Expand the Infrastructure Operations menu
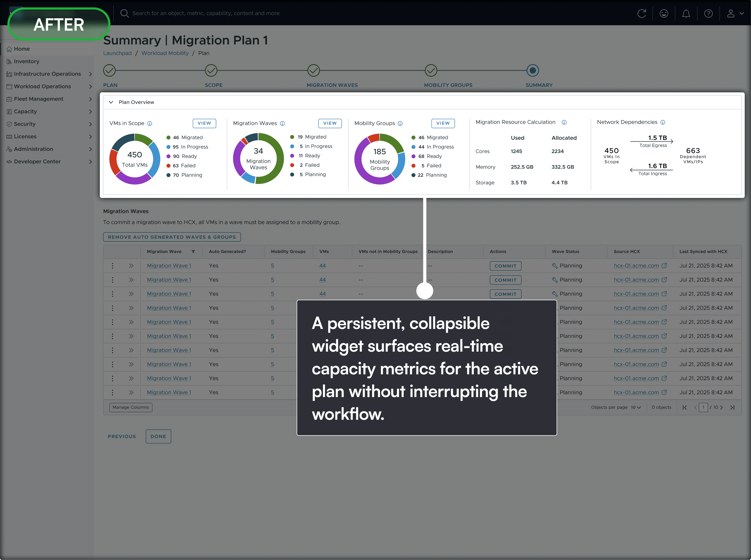Screen dimensions: 751x560 click(90, 74)
